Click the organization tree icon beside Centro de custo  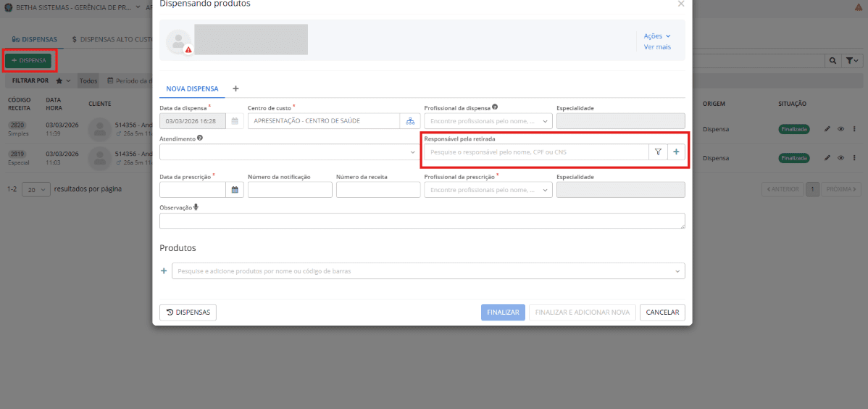pyautogui.click(x=410, y=121)
